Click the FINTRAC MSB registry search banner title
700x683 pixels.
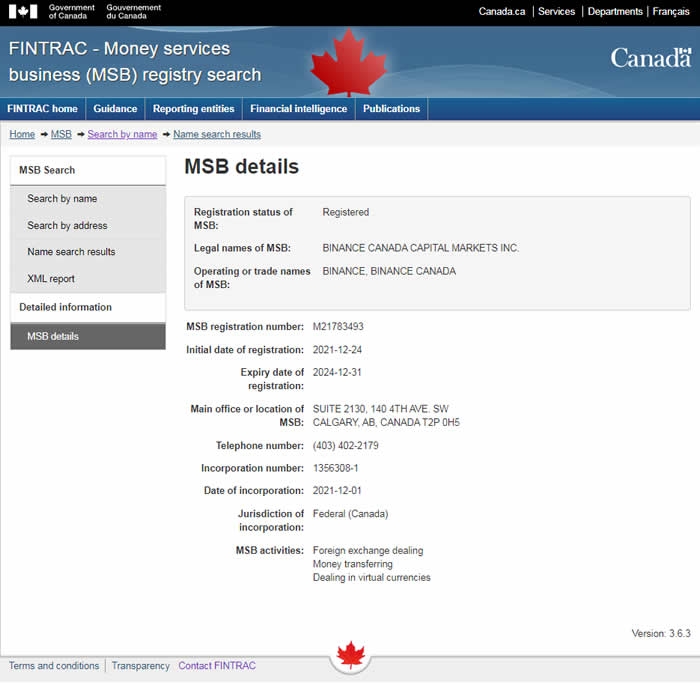coord(135,62)
